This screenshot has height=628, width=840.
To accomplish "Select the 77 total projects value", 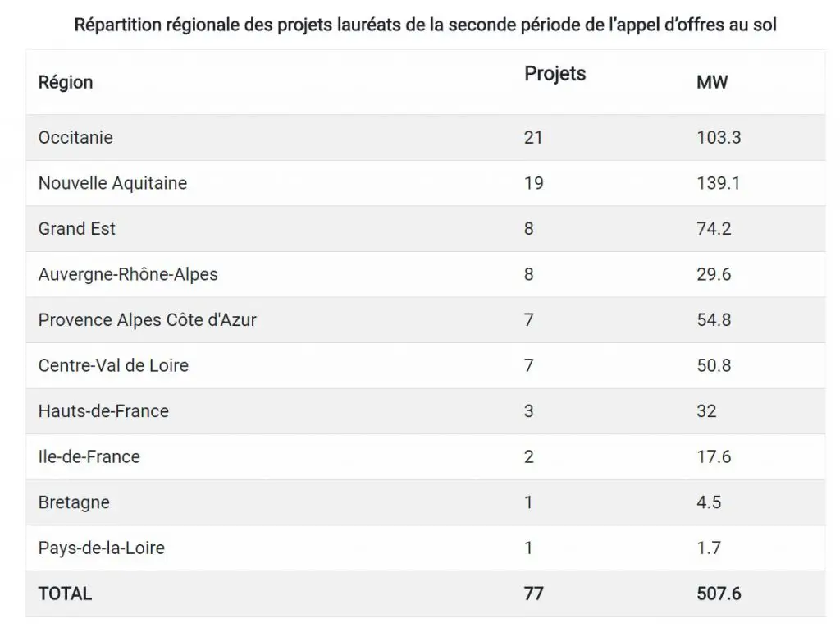I will coord(533,594).
